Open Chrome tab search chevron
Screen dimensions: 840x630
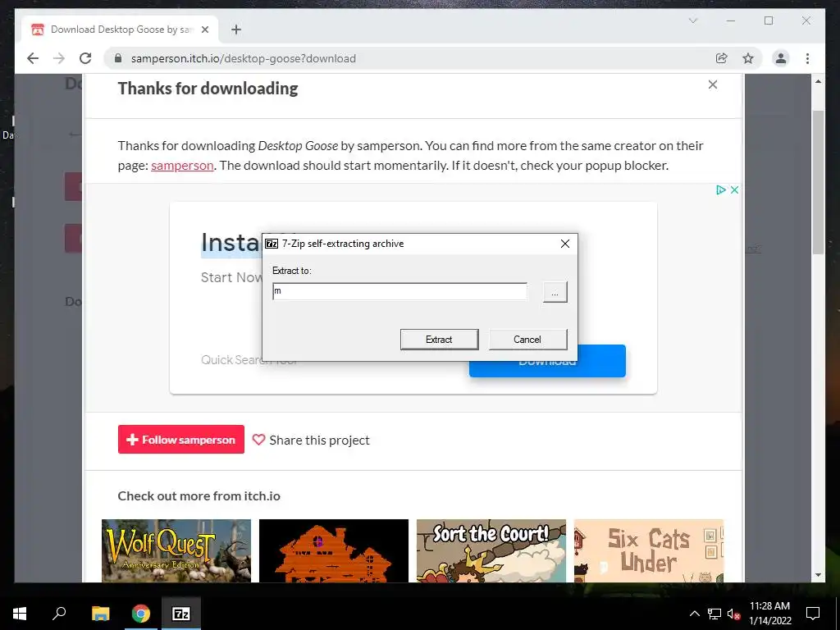coord(692,21)
